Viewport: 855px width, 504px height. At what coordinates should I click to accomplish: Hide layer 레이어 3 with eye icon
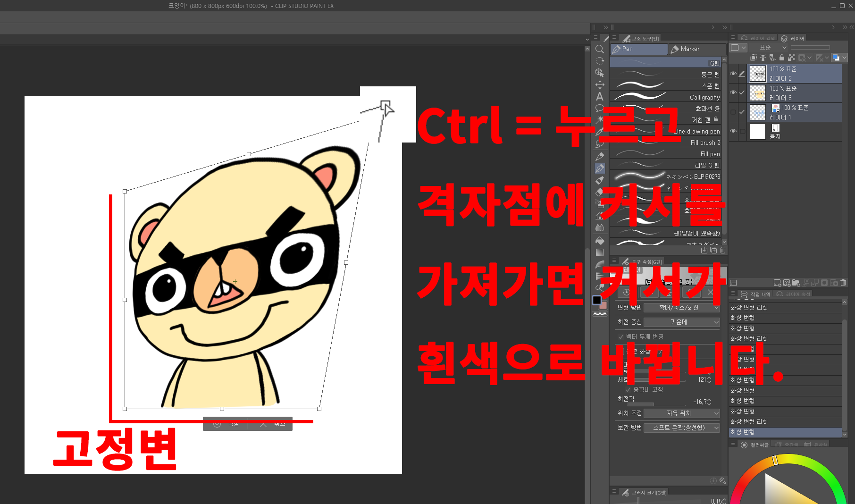click(733, 92)
